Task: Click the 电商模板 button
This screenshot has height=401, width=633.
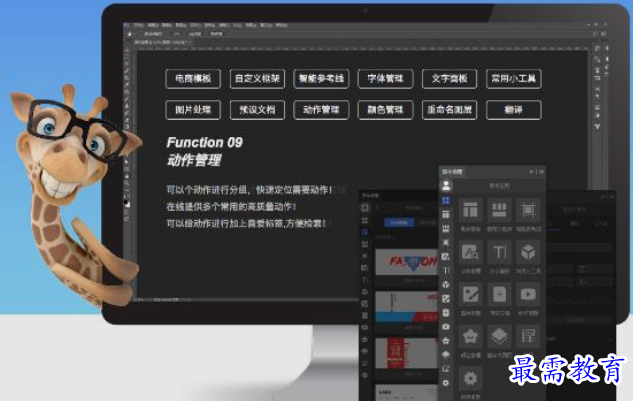Action: pos(193,78)
